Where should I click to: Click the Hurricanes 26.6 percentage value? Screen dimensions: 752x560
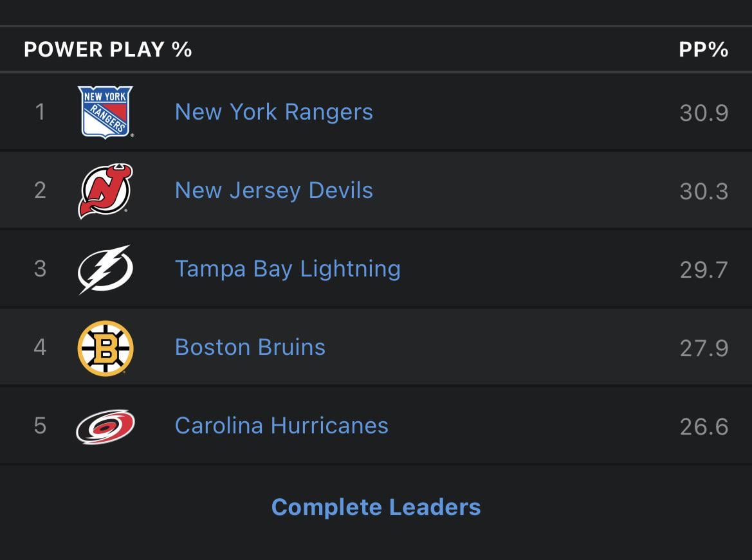pyautogui.click(x=704, y=427)
